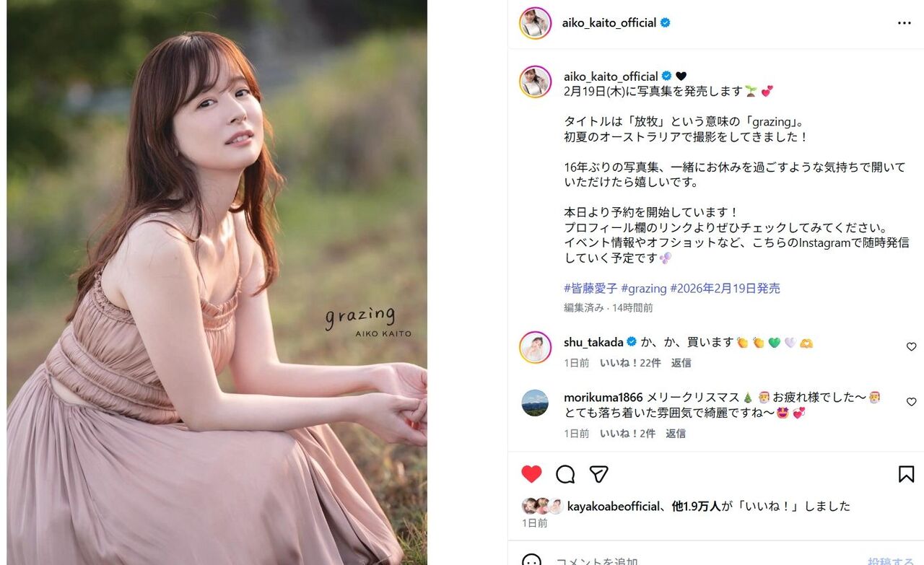Open the #皆藤愛子 hashtag

[590, 289]
